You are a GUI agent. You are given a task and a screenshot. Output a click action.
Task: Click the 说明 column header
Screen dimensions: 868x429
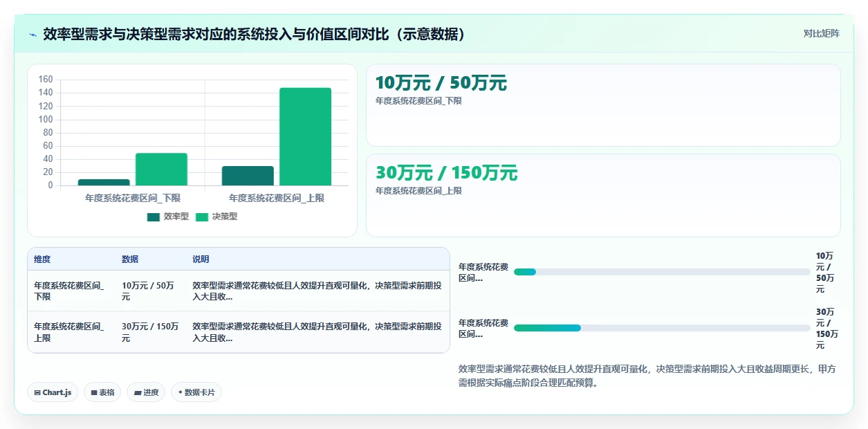point(201,259)
